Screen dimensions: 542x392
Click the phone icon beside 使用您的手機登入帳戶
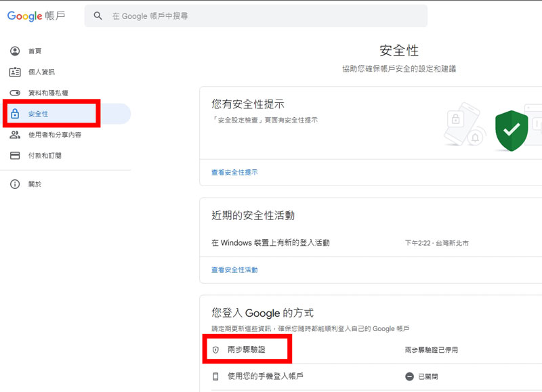[215, 376]
